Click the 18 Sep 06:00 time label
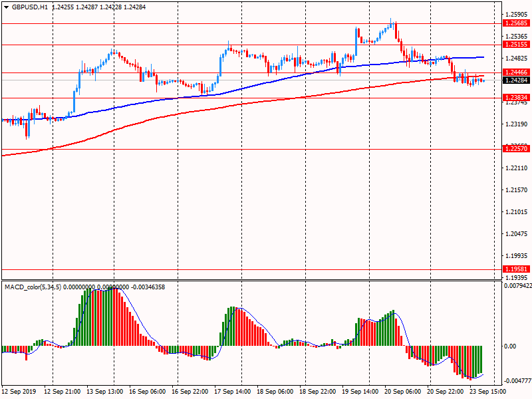The height and width of the screenshot is (399, 532). pyautogui.click(x=275, y=392)
